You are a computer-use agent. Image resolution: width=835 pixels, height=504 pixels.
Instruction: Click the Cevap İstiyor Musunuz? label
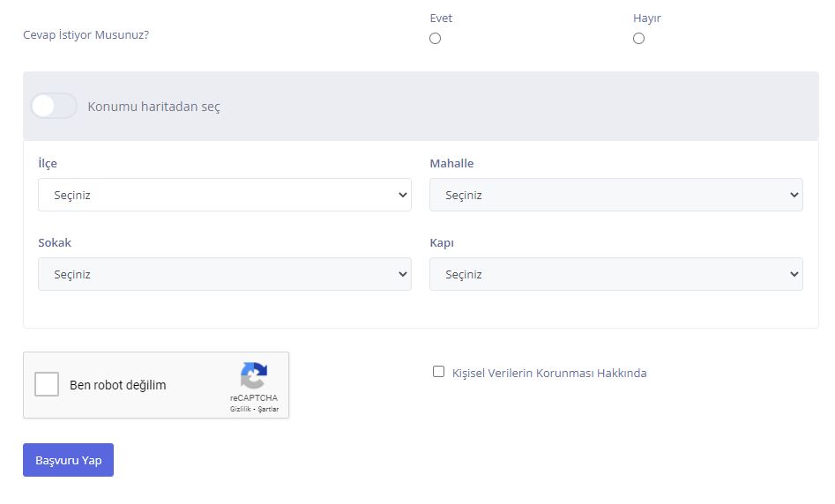[86, 36]
